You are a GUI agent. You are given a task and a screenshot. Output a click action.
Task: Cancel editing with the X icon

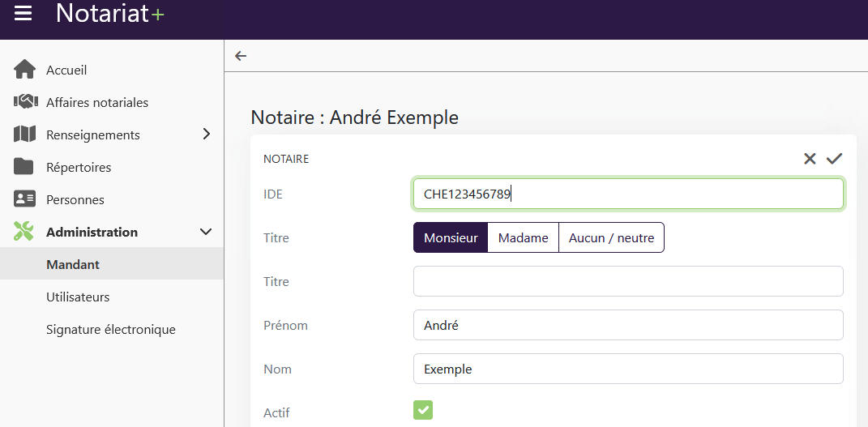[810, 159]
